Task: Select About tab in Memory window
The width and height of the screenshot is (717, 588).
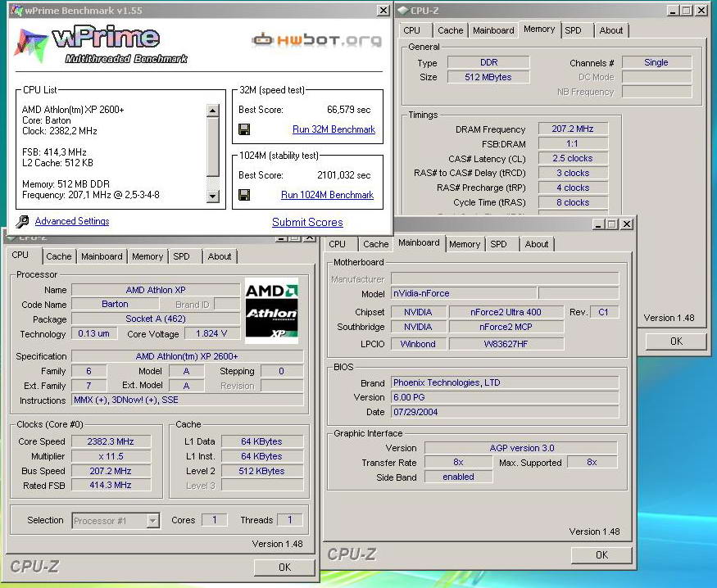Action: [611, 30]
